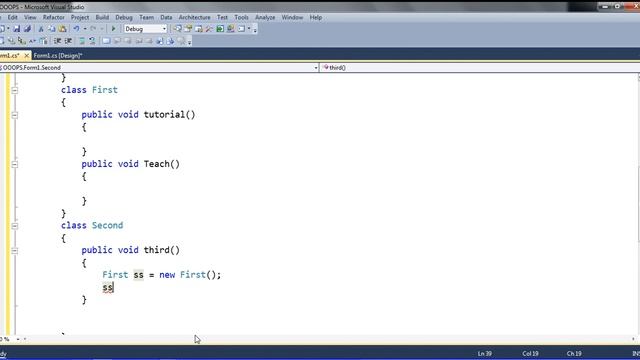Click the Save All toolbar icon
This screenshot has height=360, width=640.
point(27,29)
